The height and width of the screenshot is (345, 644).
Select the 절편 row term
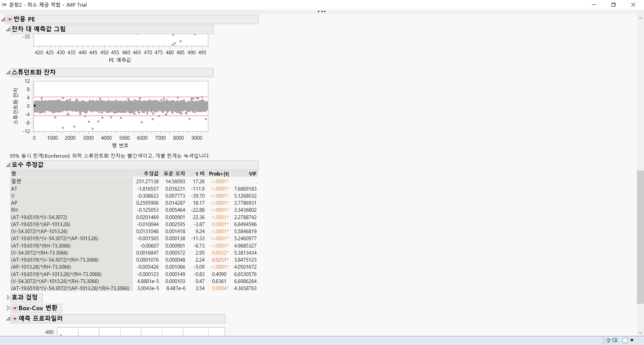16,182
